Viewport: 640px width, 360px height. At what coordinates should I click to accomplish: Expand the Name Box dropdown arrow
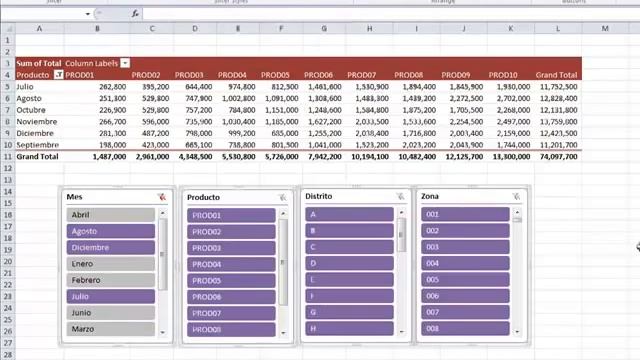point(87,14)
